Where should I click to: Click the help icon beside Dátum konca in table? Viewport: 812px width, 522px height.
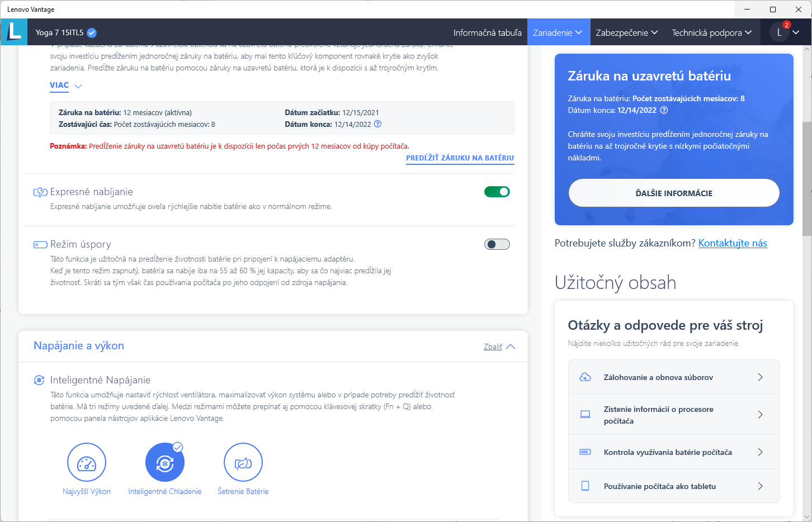tap(377, 124)
